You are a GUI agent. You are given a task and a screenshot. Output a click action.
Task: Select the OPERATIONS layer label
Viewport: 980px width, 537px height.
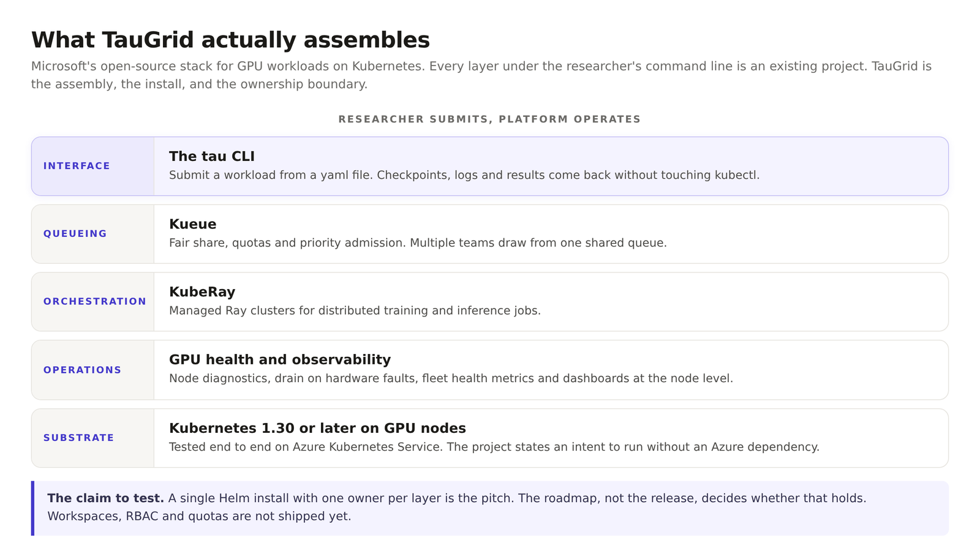(83, 370)
